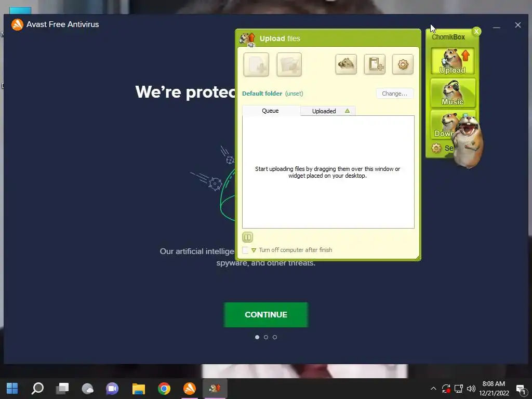Select the third Avast page dot
This screenshot has height=399, width=532.
tap(275, 337)
